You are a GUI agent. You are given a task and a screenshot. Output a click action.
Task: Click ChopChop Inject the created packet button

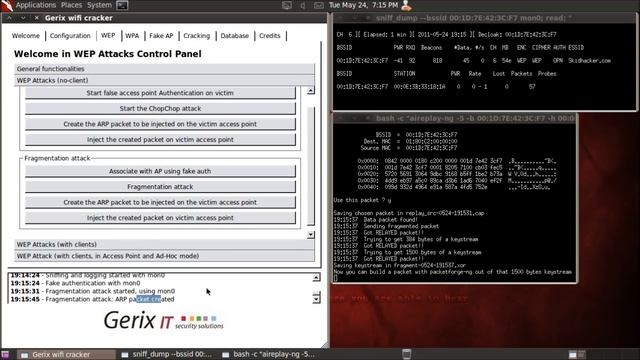click(160, 140)
